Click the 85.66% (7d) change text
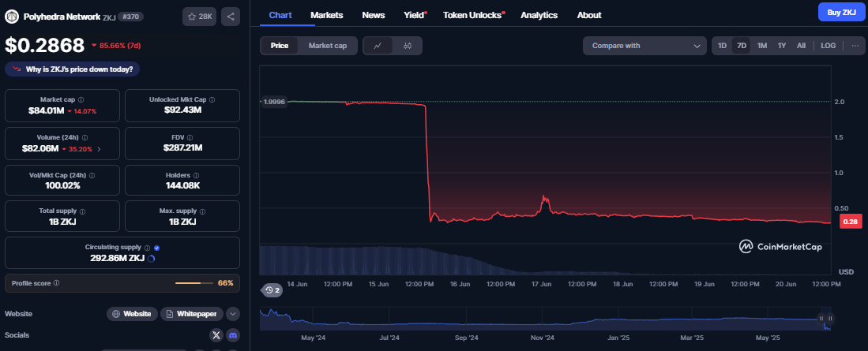This screenshot has height=351, width=868. (116, 45)
